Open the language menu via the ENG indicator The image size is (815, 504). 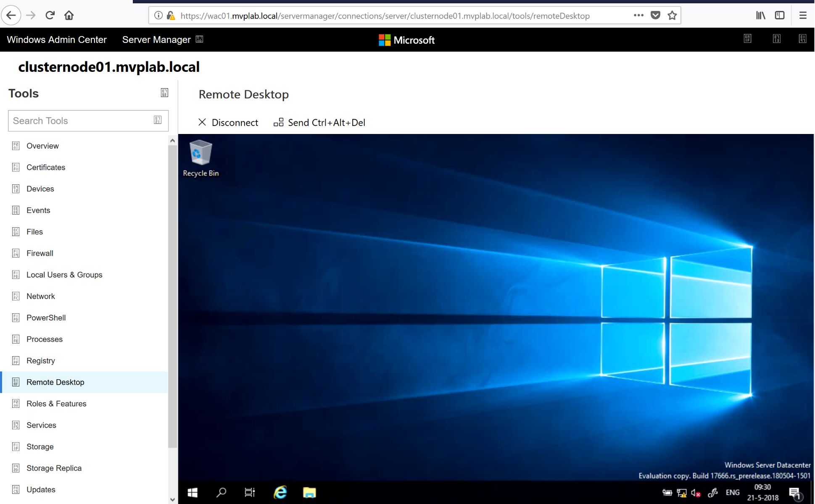click(733, 492)
